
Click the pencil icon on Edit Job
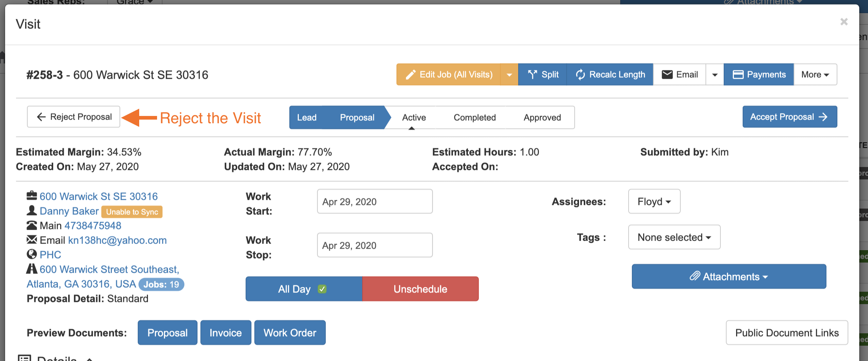[x=411, y=75]
